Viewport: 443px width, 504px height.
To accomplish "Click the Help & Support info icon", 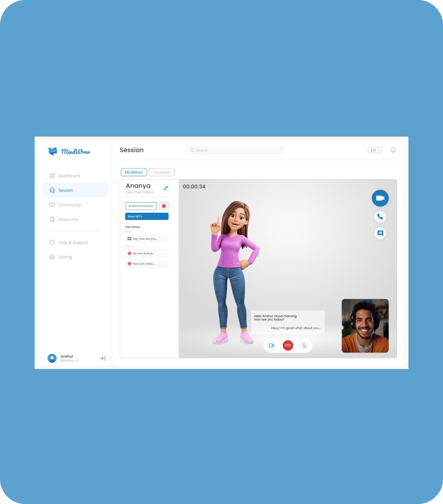I will pyautogui.click(x=52, y=243).
